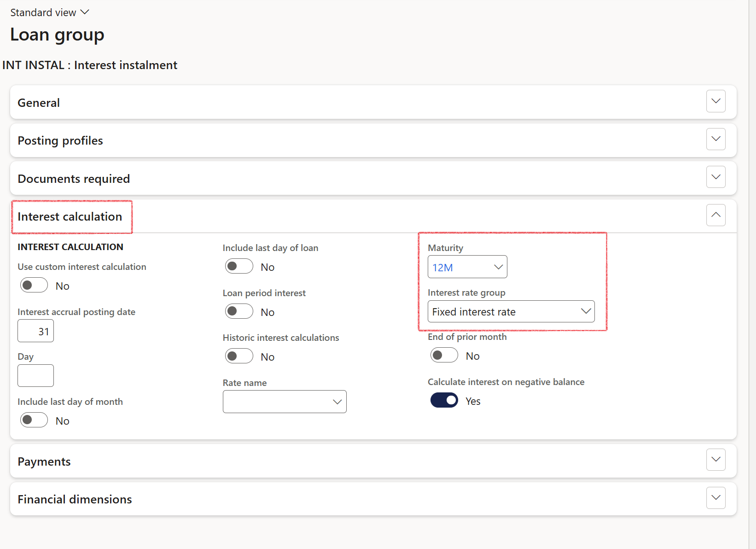756x549 pixels.
Task: Disable Calculate interest on negative balance
Action: coord(444,400)
